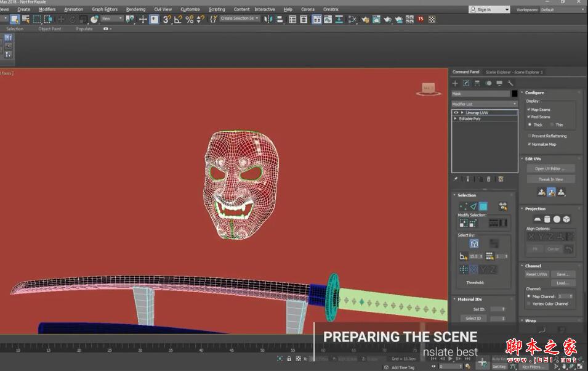The height and width of the screenshot is (371, 588).
Task: Open the Scripting menu
Action: [x=217, y=9]
